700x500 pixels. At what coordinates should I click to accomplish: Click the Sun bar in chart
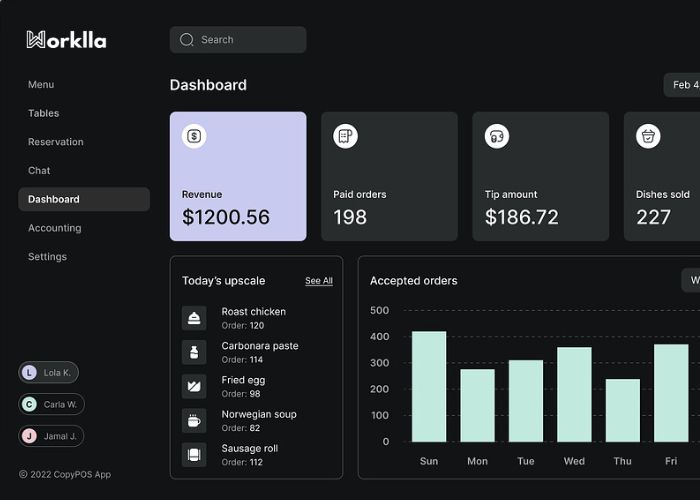coord(429,387)
